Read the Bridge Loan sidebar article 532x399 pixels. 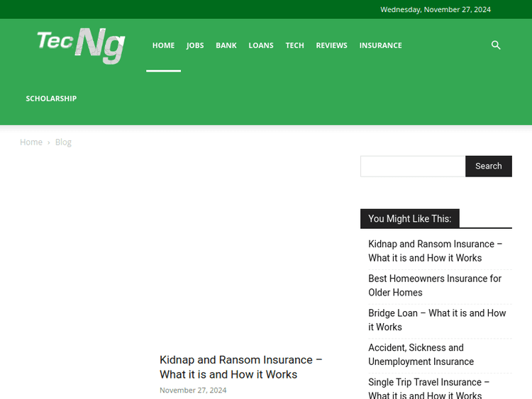coord(437,320)
